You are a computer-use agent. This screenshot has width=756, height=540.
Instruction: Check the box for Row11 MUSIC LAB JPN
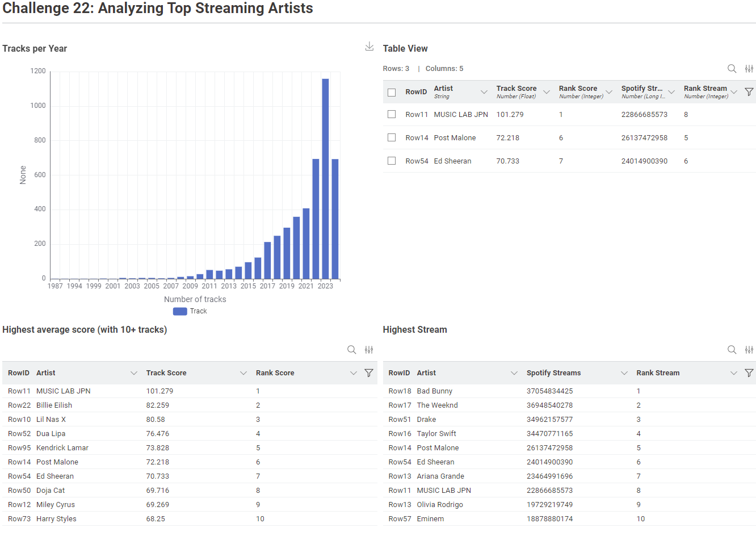(x=392, y=114)
